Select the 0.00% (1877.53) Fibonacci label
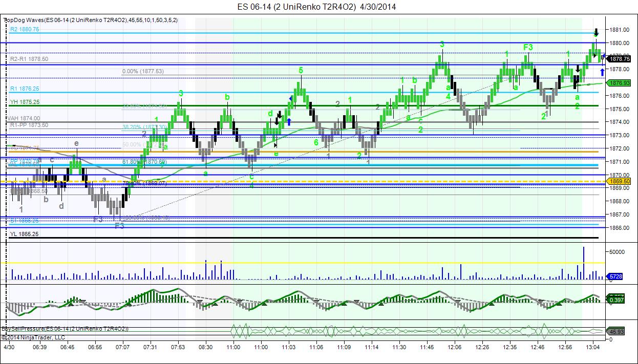 click(x=143, y=71)
